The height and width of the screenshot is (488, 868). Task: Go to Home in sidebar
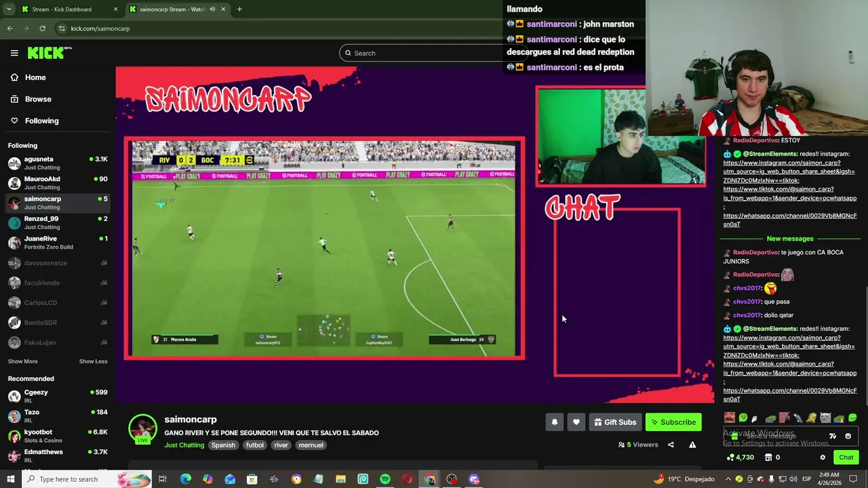[x=35, y=77]
